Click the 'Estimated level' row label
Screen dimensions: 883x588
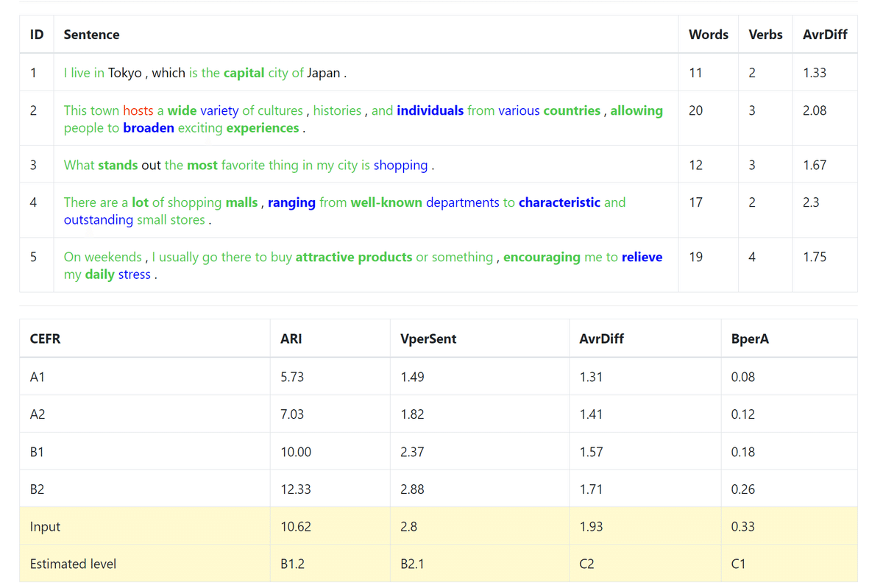point(73,564)
